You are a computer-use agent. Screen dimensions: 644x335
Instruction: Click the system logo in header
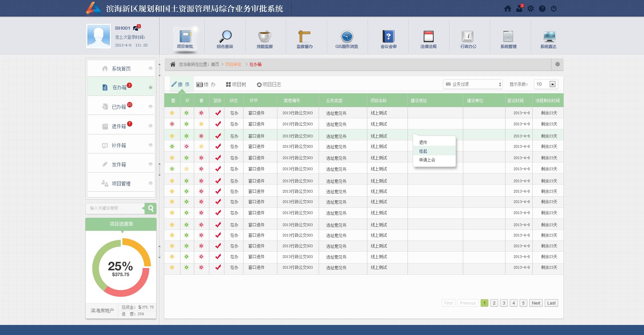pyautogui.click(x=93, y=8)
